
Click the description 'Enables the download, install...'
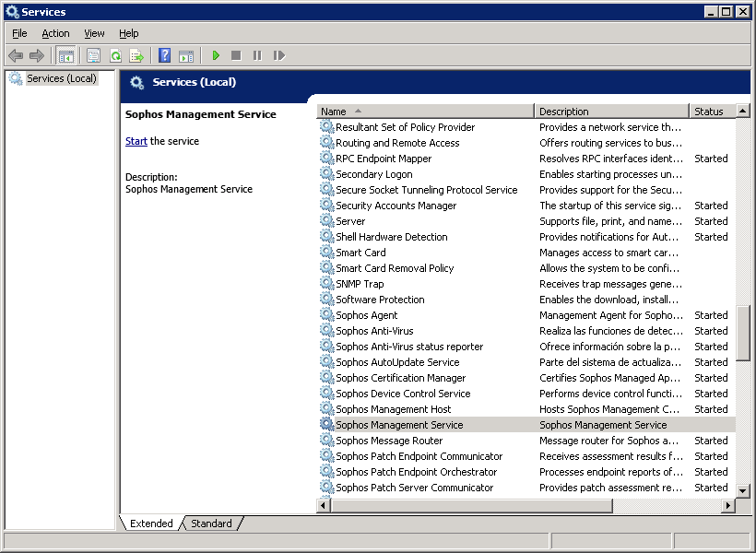click(x=608, y=300)
